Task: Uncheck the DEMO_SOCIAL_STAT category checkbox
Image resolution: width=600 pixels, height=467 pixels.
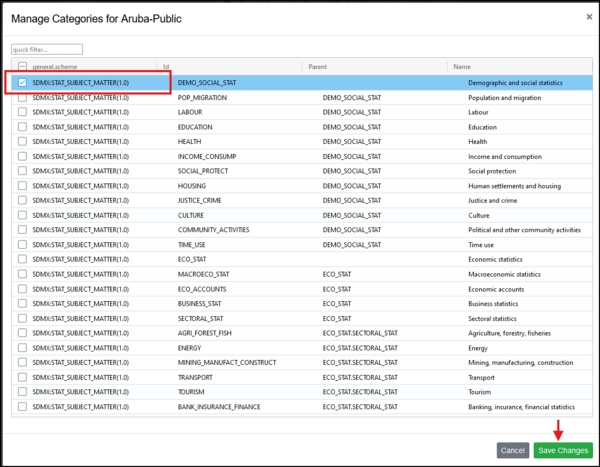Action: click(23, 83)
